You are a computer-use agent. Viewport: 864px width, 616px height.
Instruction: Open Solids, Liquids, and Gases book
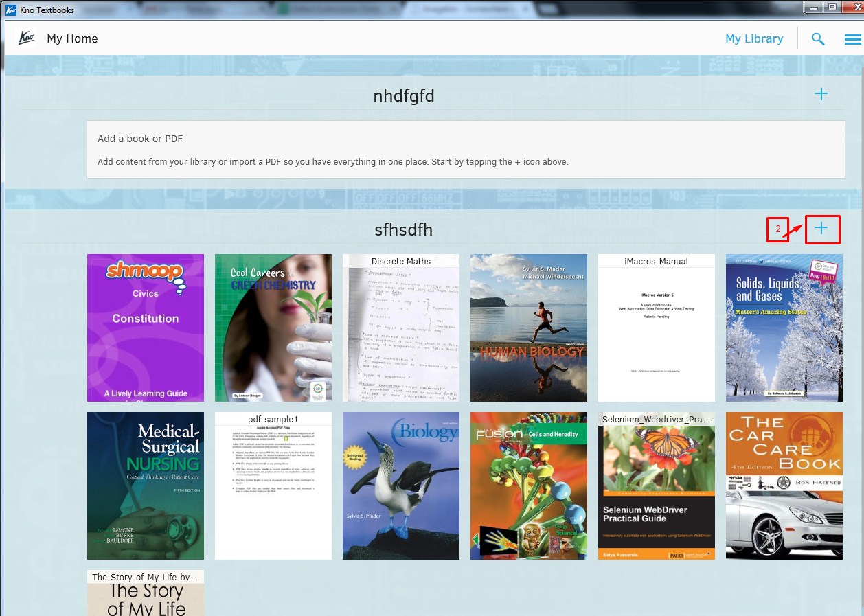click(784, 328)
